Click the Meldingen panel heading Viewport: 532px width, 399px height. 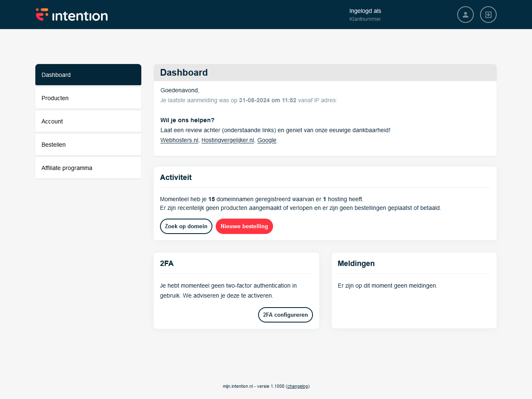click(356, 264)
